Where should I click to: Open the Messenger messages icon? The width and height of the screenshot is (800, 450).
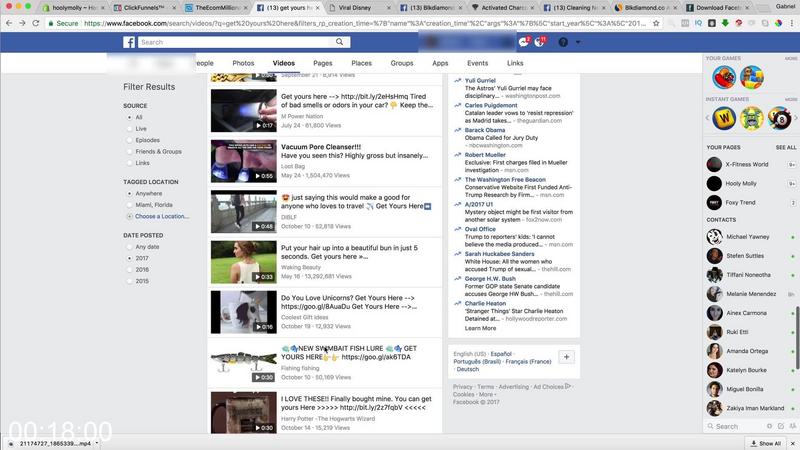click(523, 42)
